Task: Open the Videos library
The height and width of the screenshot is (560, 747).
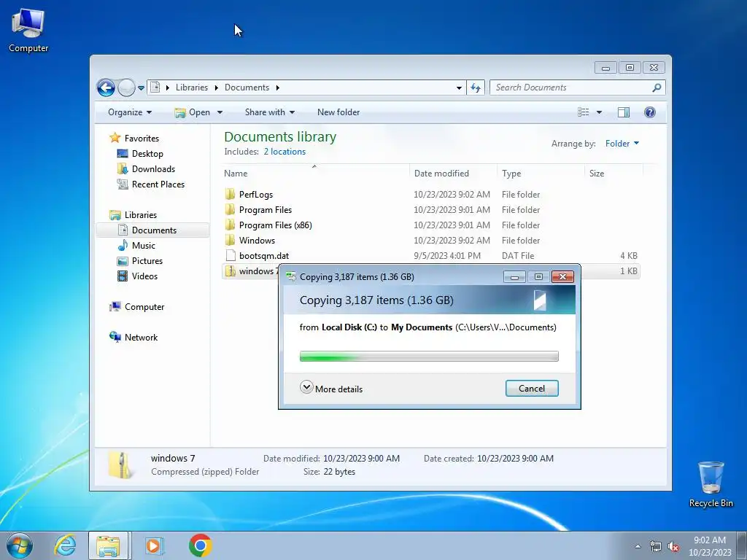Action: (x=144, y=276)
